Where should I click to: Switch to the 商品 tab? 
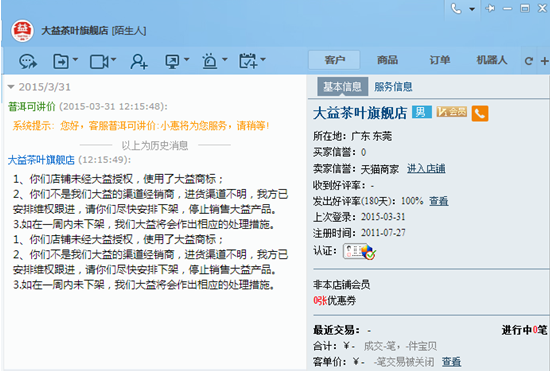coord(387,60)
